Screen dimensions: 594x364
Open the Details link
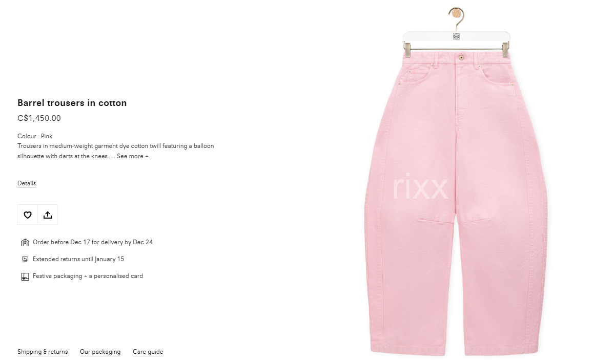click(x=27, y=183)
